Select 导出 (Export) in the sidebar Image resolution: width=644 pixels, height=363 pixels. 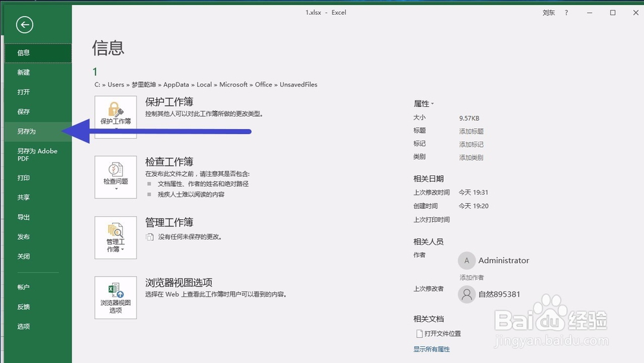coord(38,217)
